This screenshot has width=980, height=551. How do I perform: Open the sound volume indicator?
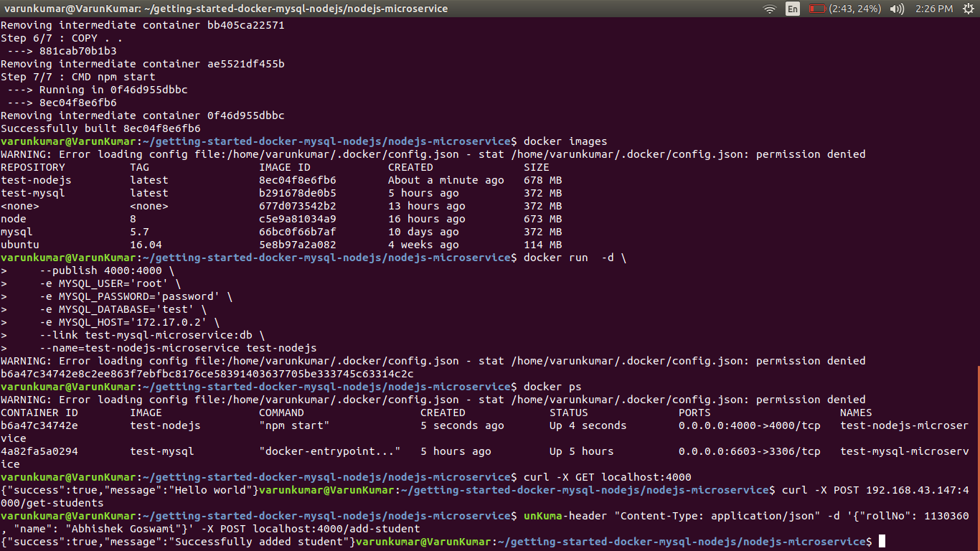(897, 9)
